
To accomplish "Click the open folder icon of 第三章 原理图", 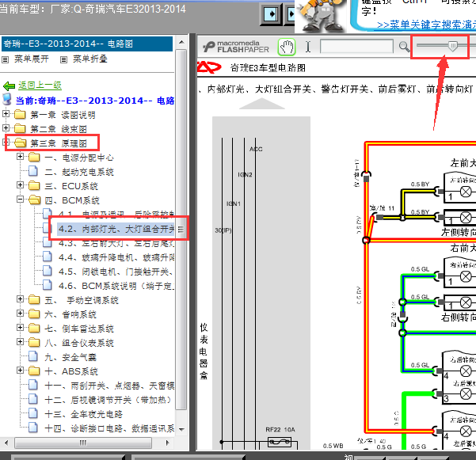I will pos(21,143).
